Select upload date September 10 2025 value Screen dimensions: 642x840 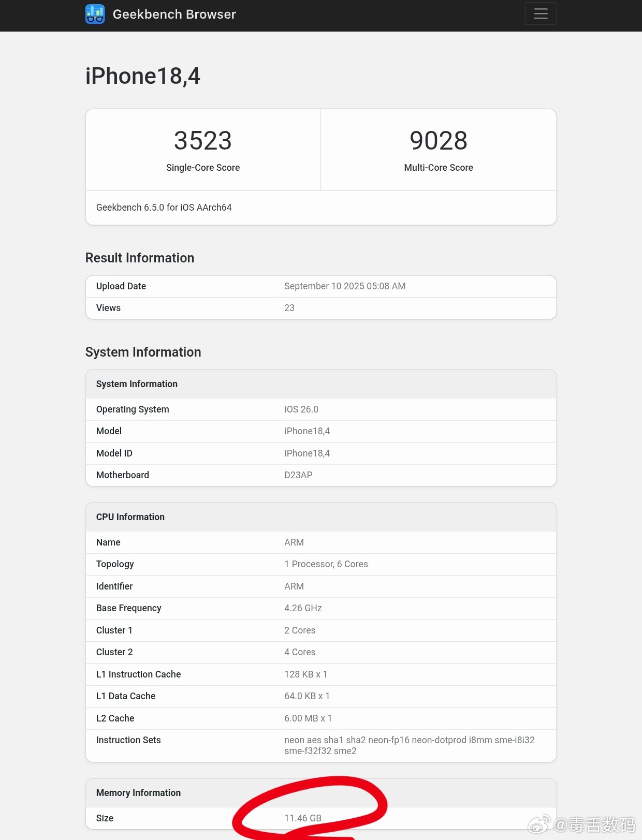345,286
